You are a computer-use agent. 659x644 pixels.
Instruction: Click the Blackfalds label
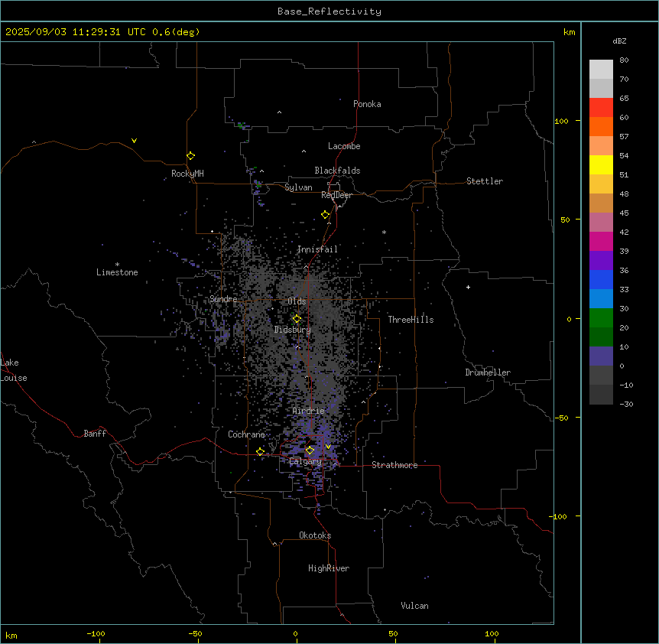pyautogui.click(x=337, y=171)
